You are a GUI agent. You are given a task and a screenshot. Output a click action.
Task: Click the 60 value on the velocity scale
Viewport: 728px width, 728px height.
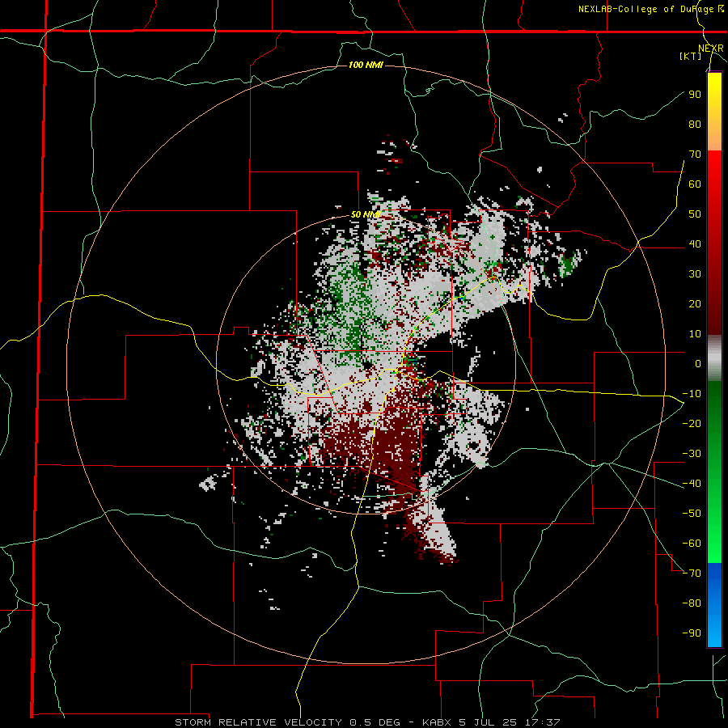695,184
